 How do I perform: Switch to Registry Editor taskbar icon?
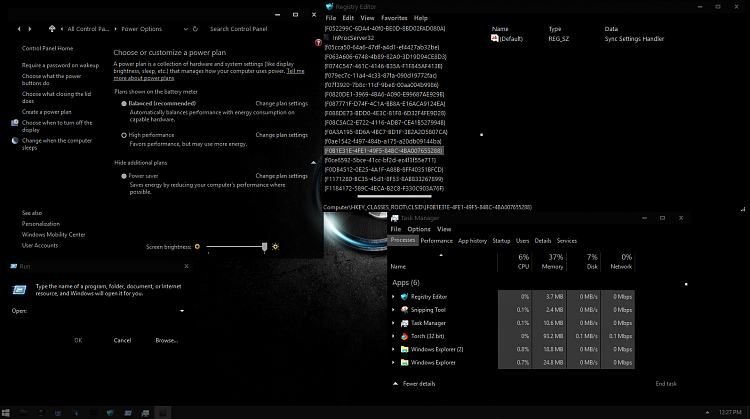pos(110,413)
